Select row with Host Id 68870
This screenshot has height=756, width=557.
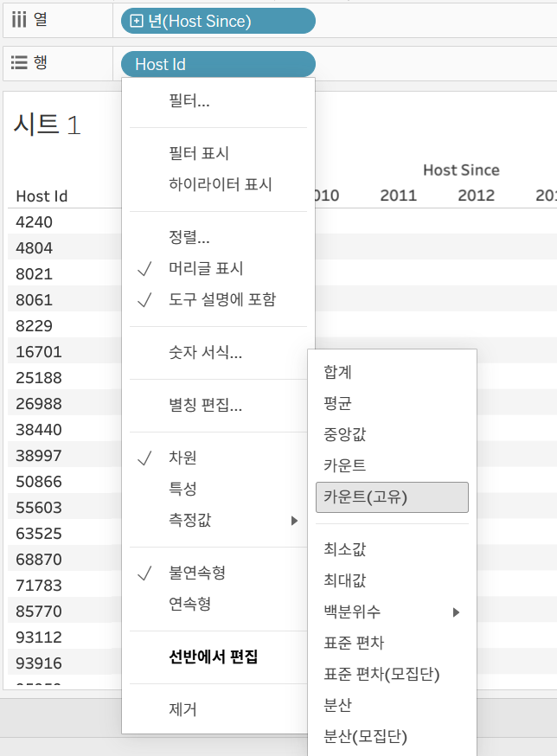click(x=39, y=560)
